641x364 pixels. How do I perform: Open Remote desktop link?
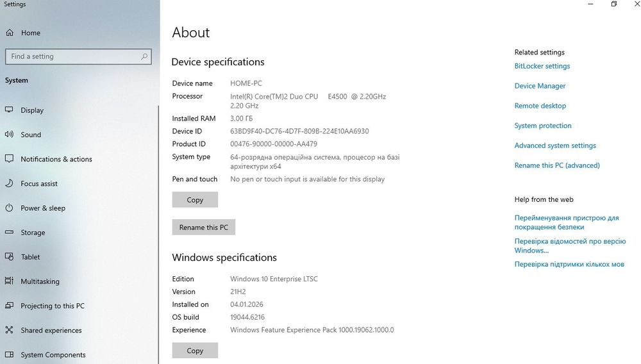pyautogui.click(x=540, y=106)
